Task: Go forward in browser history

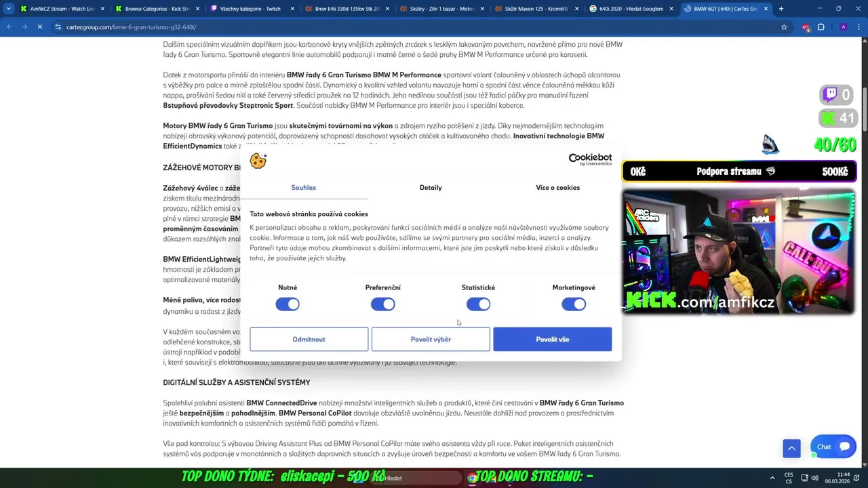Action: [24, 27]
